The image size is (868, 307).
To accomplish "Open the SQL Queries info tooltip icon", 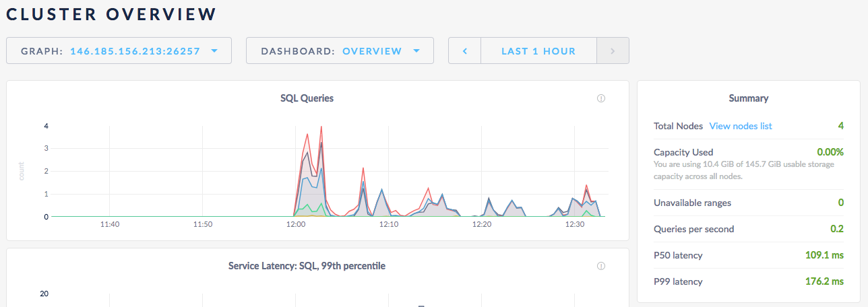I will [601, 98].
